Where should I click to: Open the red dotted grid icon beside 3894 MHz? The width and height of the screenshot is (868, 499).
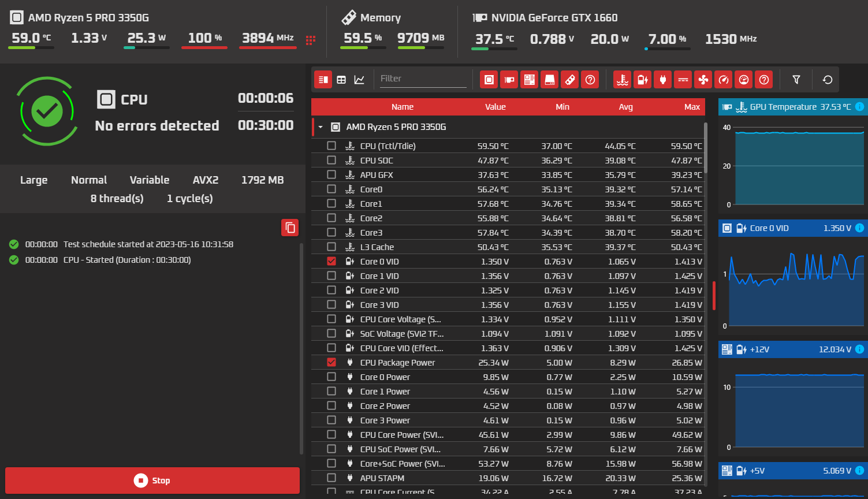311,40
